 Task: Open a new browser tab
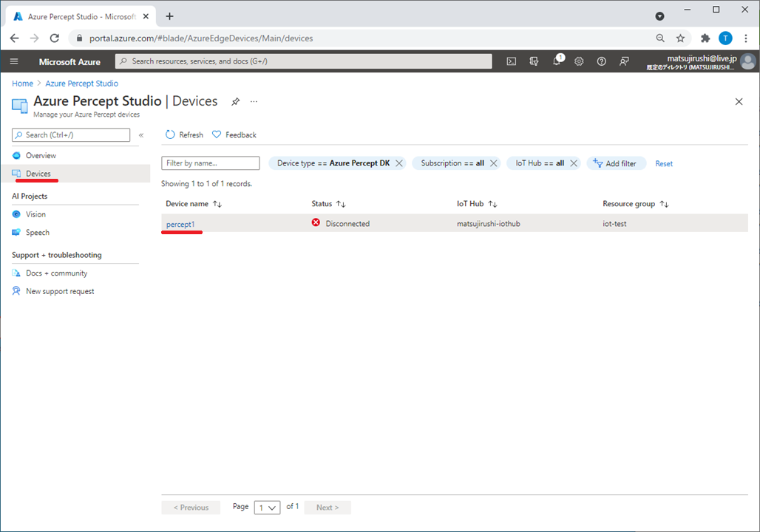coord(169,16)
